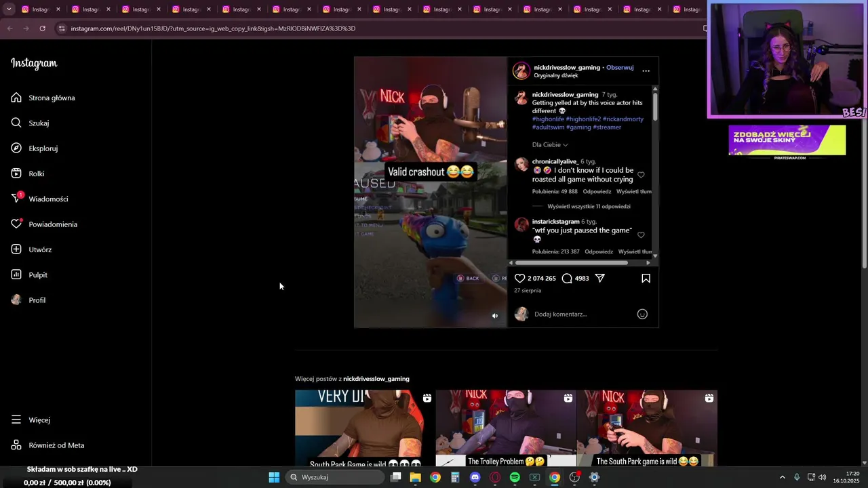Open #highonlife hashtag link
Screen dimensions: 868x488
(548, 119)
